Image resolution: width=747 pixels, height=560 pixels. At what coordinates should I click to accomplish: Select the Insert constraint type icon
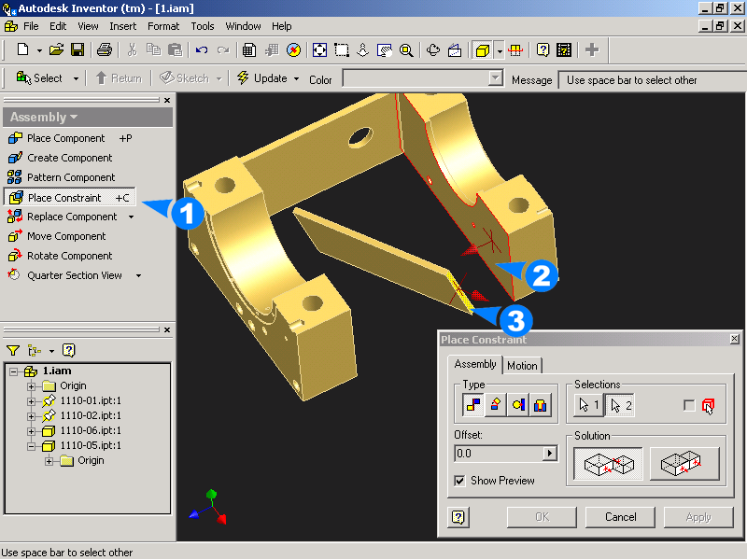541,405
